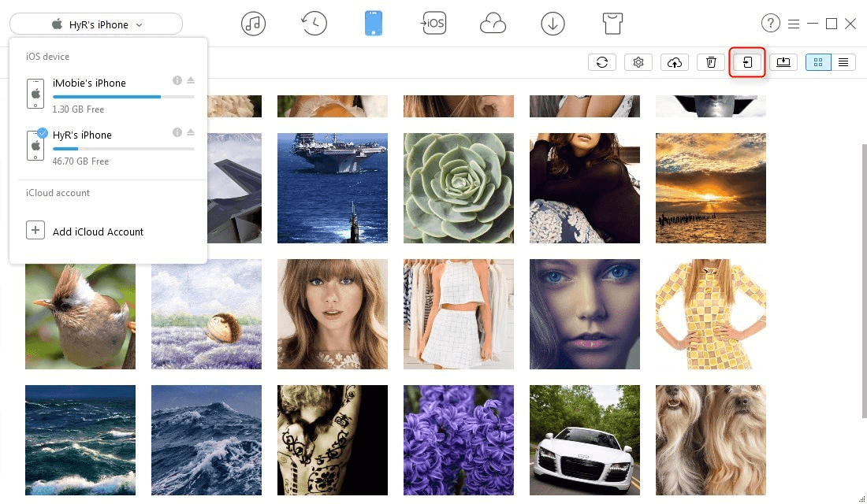
Task: Select the two long-haired dogs photo
Action: pos(710,440)
